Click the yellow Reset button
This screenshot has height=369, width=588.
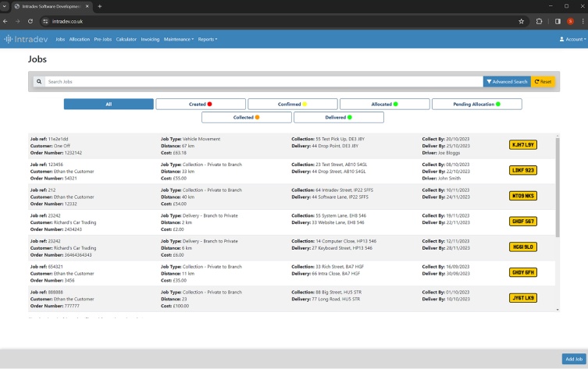tap(543, 81)
